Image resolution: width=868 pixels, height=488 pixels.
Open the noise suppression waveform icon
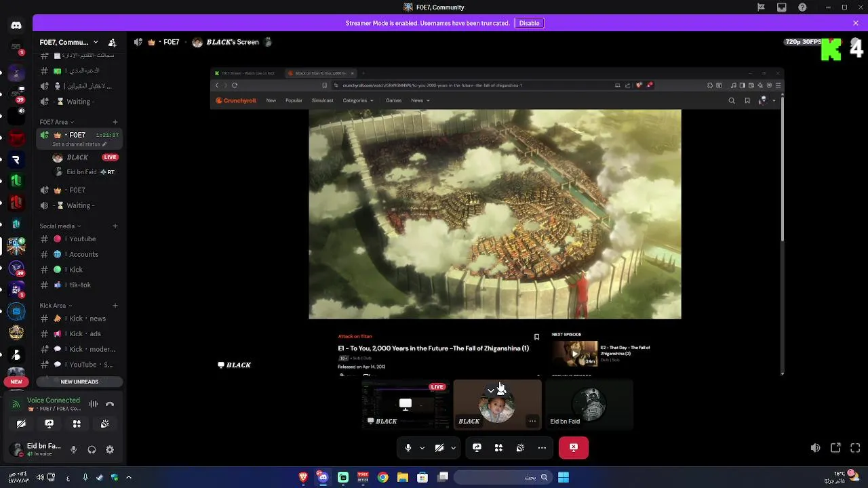coord(94,404)
